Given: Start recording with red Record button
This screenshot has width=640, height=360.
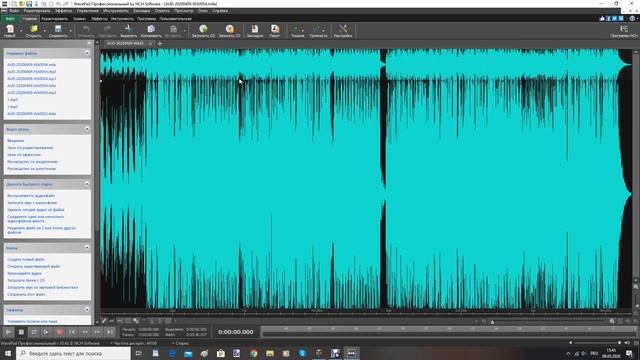Looking at the screenshot, I should point(59,332).
